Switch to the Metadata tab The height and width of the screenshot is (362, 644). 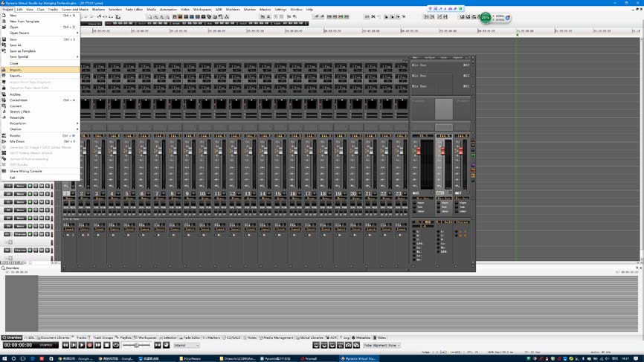[361, 337]
